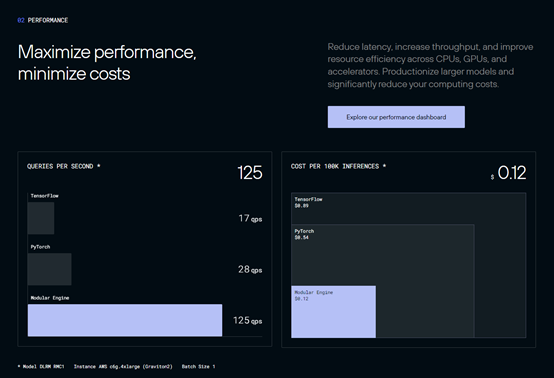
Task: Click the Reduce latency description paragraph
Action: click(430, 65)
